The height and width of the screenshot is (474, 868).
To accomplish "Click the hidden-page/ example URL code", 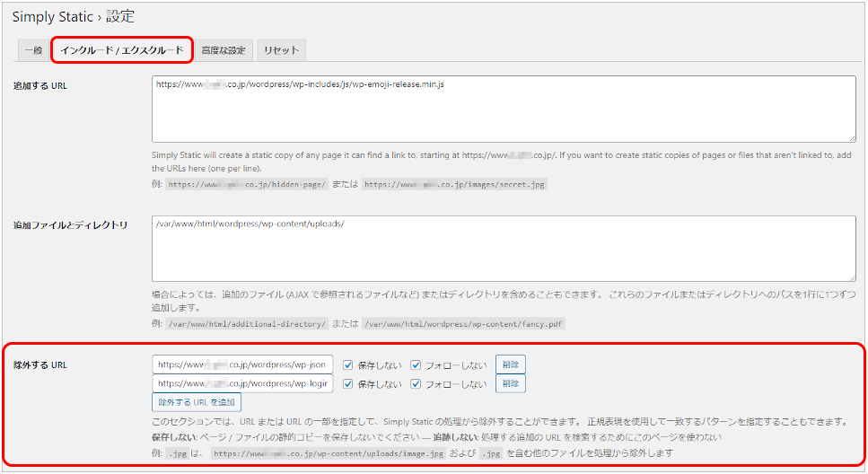I will tap(247, 184).
